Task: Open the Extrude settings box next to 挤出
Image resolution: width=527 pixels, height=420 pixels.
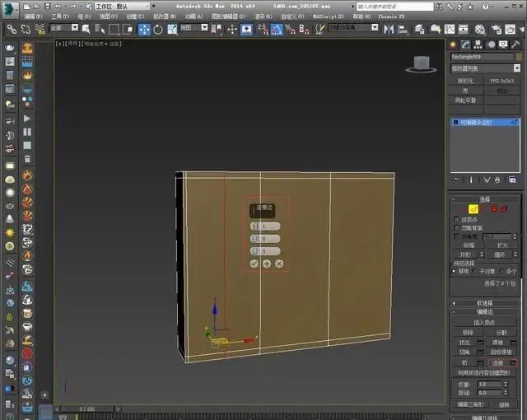Action: coord(480,343)
